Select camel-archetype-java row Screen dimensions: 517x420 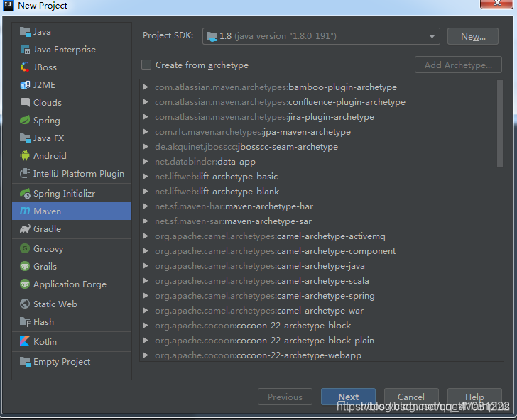click(x=318, y=266)
